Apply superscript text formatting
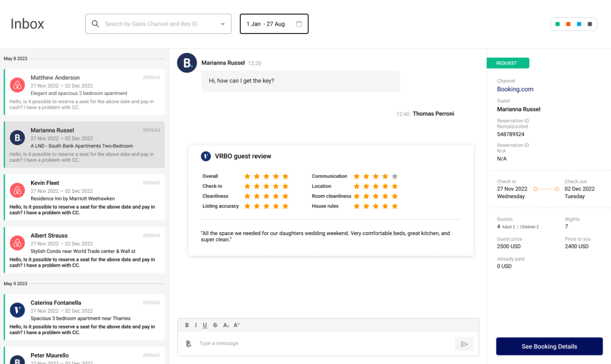This screenshot has height=364, width=611. point(236,325)
